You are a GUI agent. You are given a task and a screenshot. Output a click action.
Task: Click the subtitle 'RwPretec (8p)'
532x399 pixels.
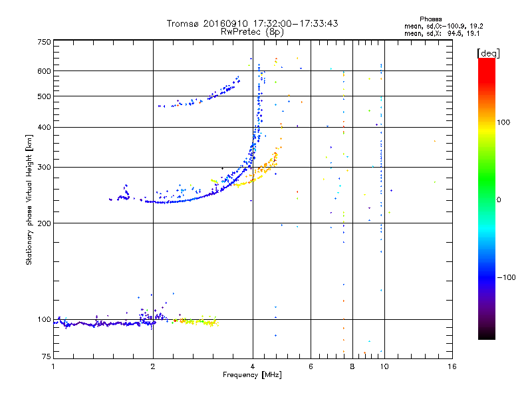[252, 32]
